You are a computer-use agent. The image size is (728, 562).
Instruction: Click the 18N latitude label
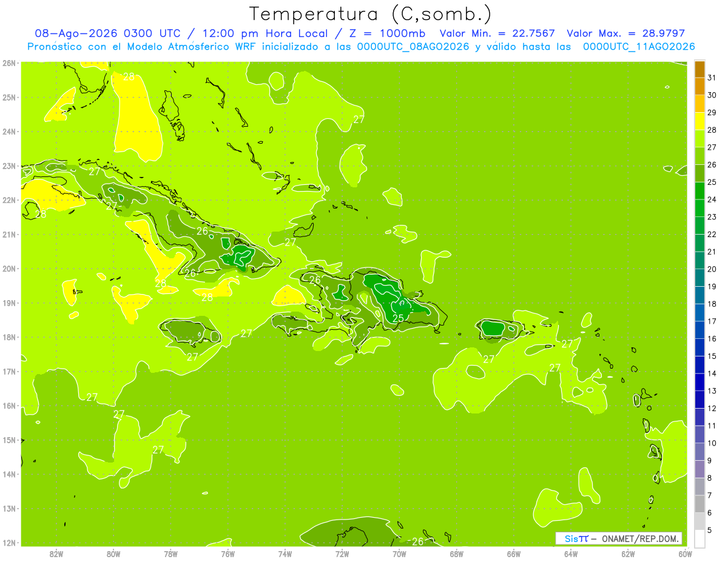[x=9, y=337]
